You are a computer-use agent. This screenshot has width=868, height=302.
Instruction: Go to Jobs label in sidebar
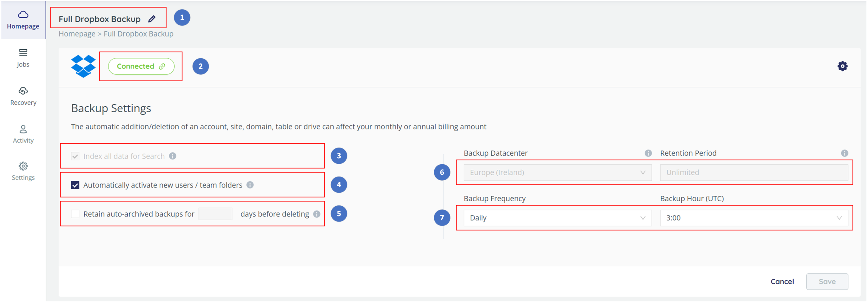(x=23, y=64)
